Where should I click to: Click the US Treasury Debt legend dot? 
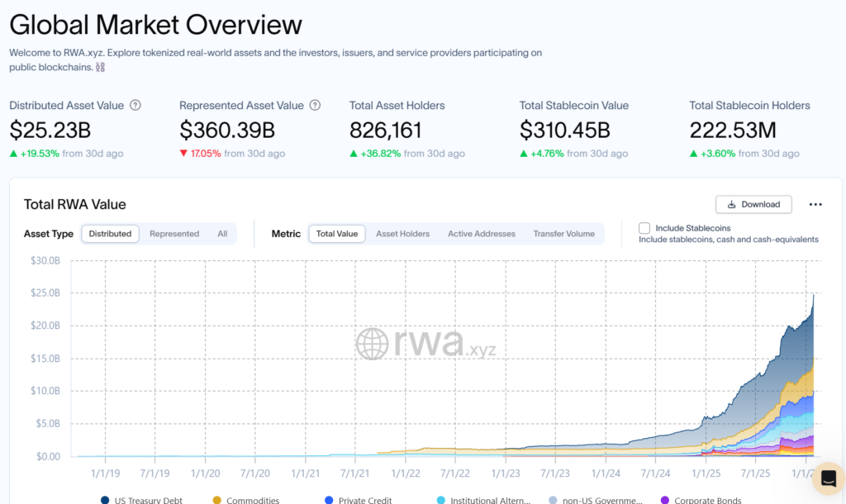point(106,500)
